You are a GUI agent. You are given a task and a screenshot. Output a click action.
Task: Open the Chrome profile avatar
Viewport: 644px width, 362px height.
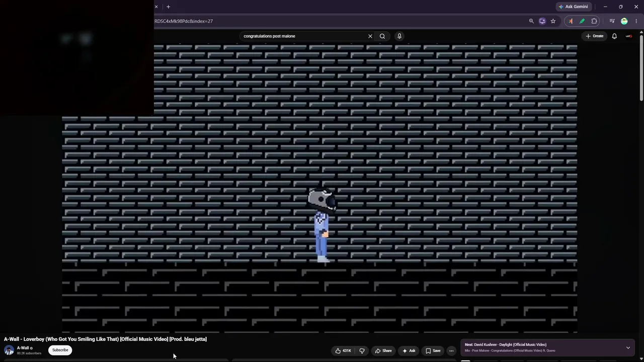point(624,21)
